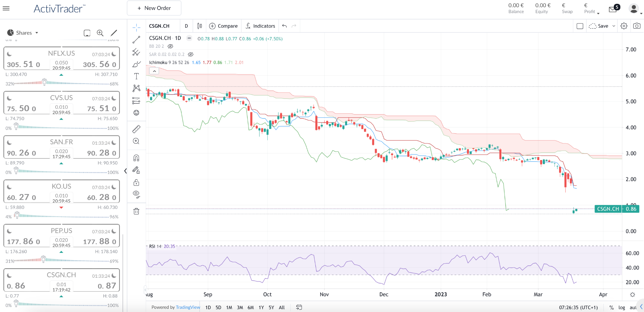Redo the chart action
This screenshot has height=312, width=644.
point(294,26)
